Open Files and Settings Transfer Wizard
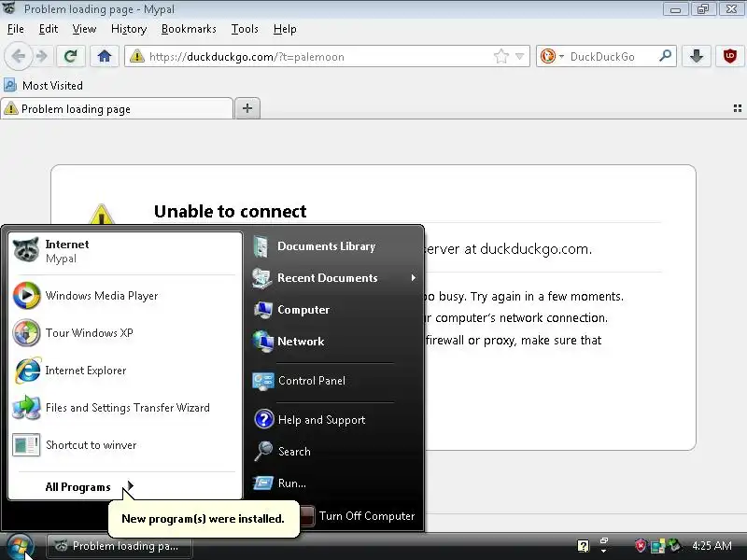 (125, 408)
